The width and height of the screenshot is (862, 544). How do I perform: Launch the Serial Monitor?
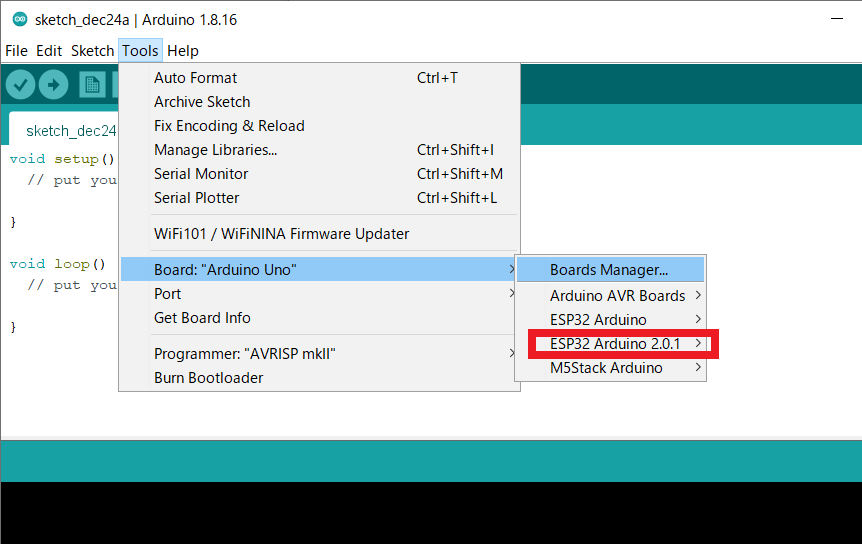(x=201, y=174)
